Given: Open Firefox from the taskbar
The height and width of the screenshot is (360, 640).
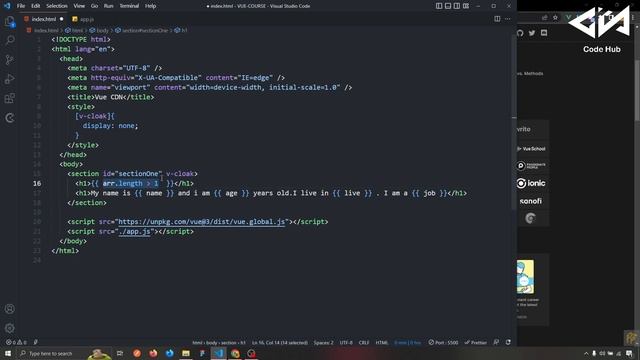Looking at the screenshot, I should (153, 353).
